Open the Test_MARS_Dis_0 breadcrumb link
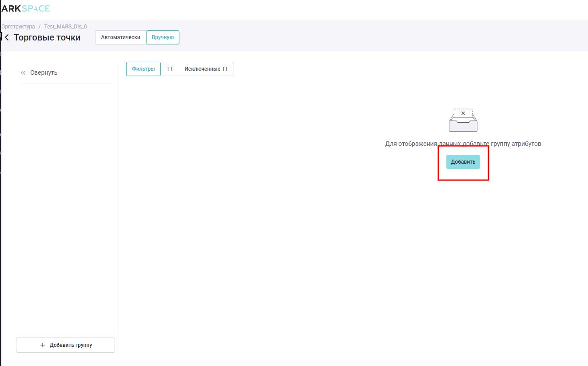Viewport: 588px width, 366px height. pos(65,27)
